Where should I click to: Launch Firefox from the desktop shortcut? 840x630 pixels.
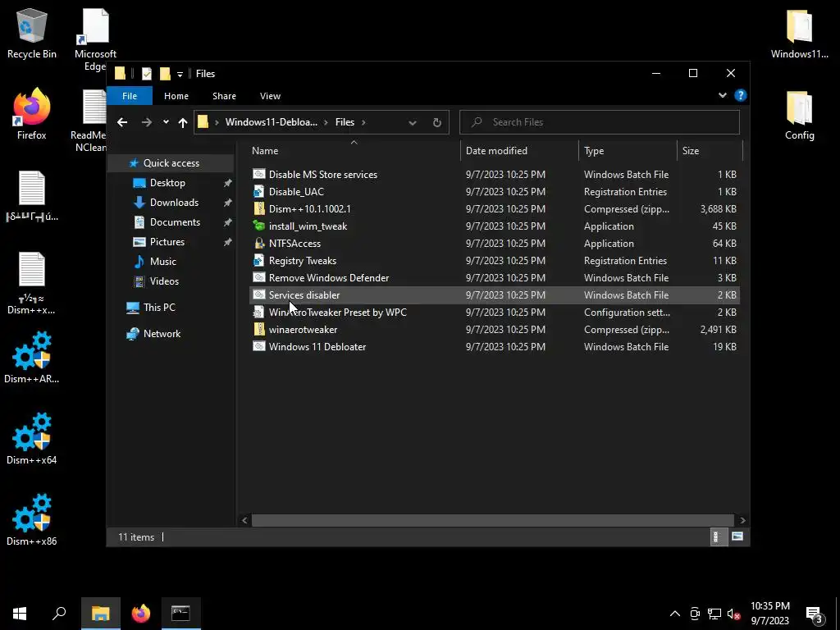(x=32, y=115)
